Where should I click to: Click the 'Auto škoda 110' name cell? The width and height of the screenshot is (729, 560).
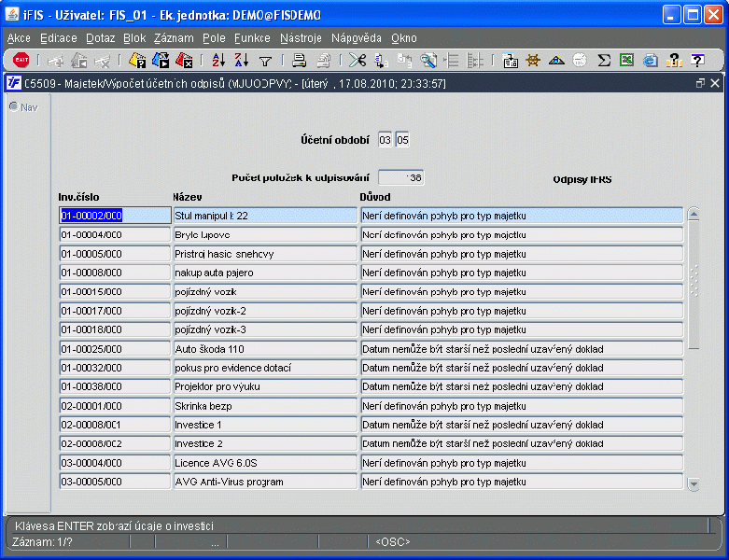tap(265, 349)
